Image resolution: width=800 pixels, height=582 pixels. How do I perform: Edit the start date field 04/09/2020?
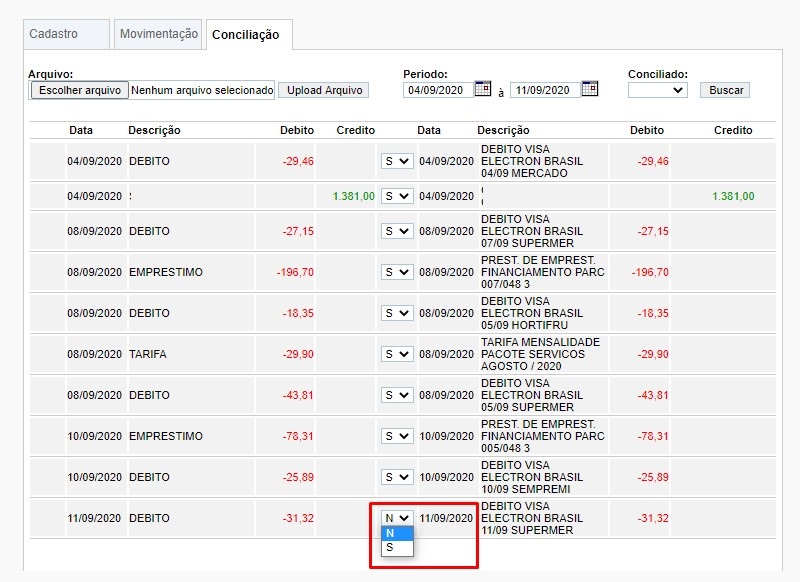[438, 90]
